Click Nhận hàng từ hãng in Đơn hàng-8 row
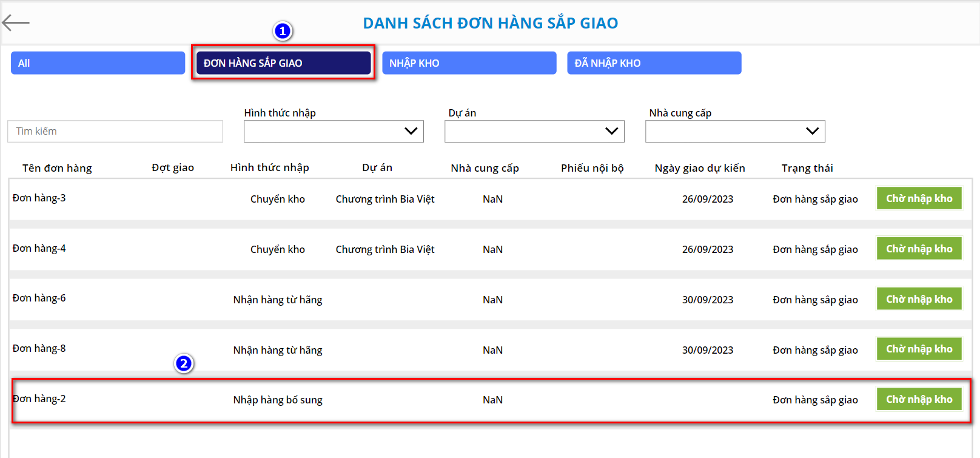 coord(278,350)
